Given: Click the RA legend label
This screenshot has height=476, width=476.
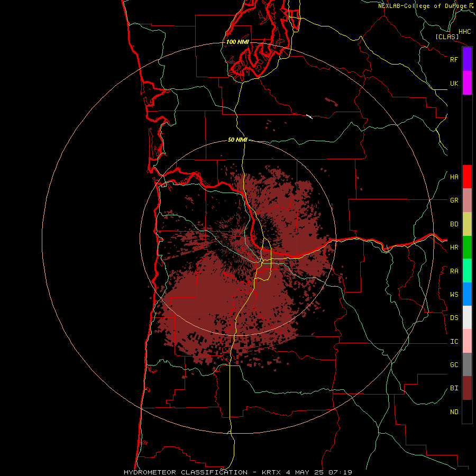Looking at the screenshot, I should click(x=454, y=271).
